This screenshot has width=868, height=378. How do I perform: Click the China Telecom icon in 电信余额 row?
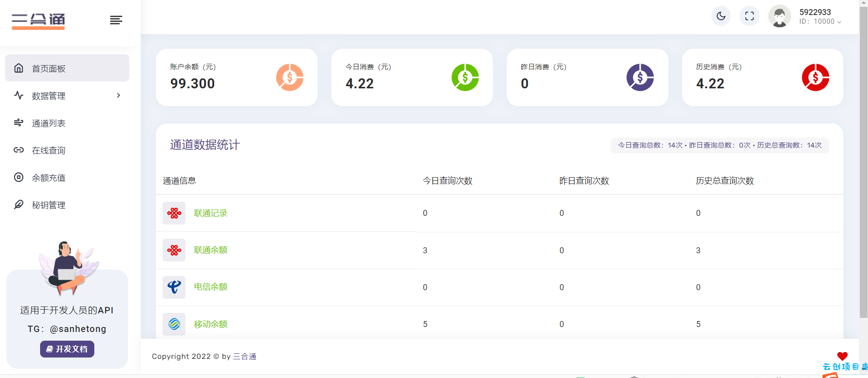coord(174,287)
